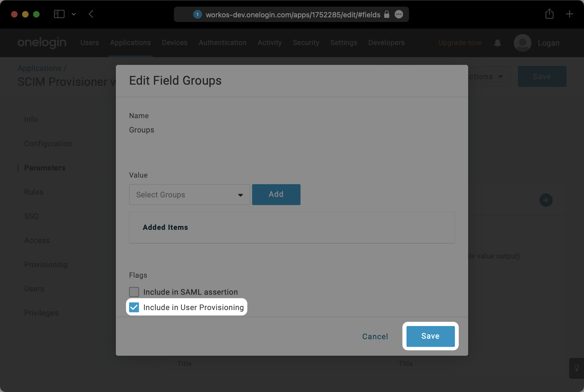Open the Select Groups dropdown
Image resolution: width=584 pixels, height=392 pixels.
pyautogui.click(x=189, y=194)
